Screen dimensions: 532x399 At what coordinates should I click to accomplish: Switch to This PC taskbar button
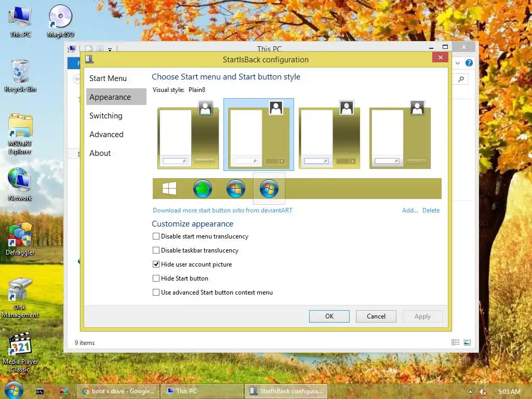point(202,391)
